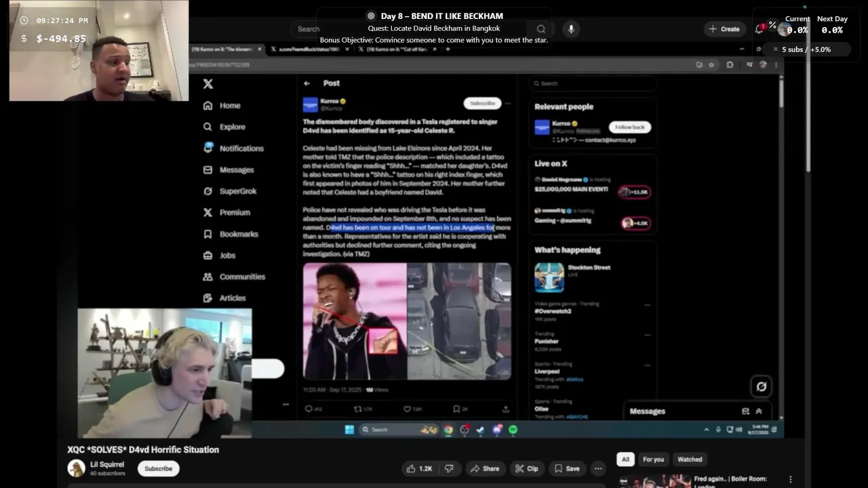Viewport: 868px width, 488px height.
Task: Save the video to a playlist
Action: tap(567, 468)
